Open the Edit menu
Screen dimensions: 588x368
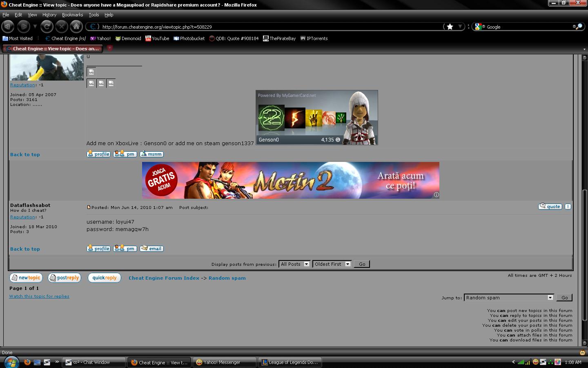coord(18,15)
